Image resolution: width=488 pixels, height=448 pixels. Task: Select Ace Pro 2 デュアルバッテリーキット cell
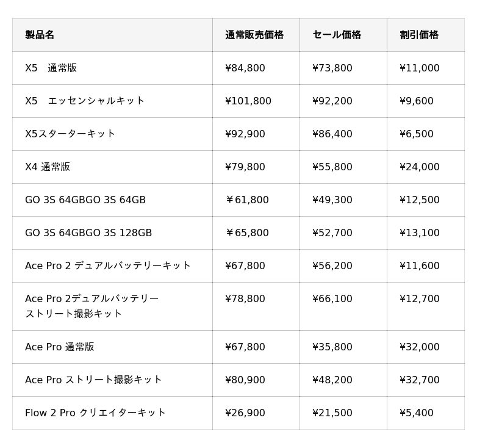coord(108,266)
